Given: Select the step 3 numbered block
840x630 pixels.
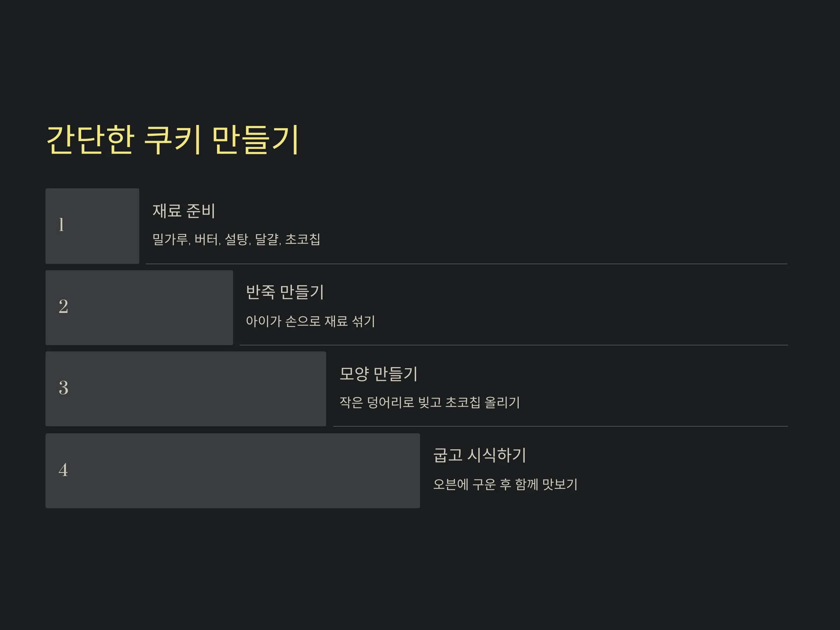Looking at the screenshot, I should tap(186, 389).
